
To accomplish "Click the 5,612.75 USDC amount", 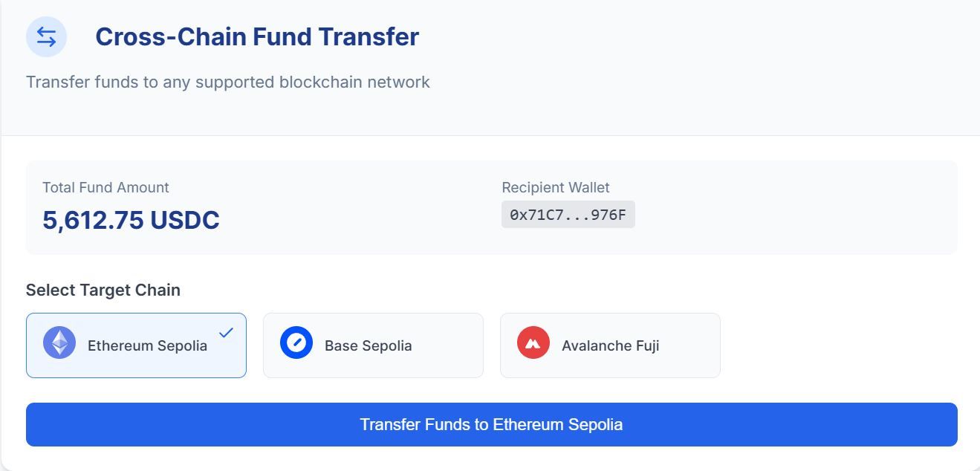I will pyautogui.click(x=131, y=220).
